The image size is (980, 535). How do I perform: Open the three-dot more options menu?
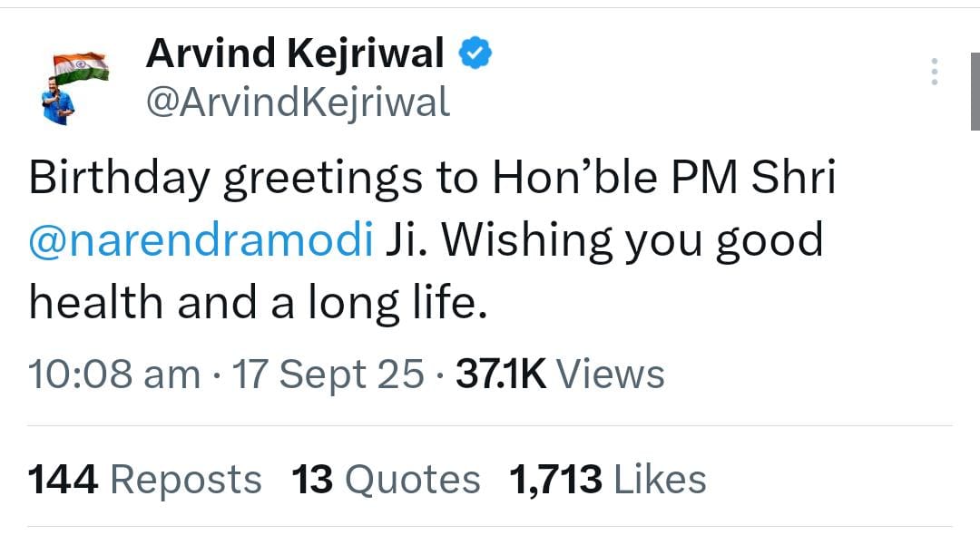(x=934, y=72)
